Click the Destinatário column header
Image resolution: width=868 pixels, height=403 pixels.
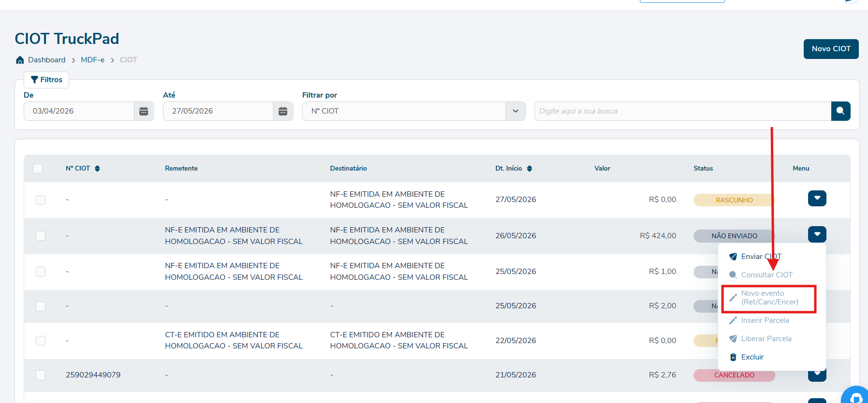coord(348,169)
